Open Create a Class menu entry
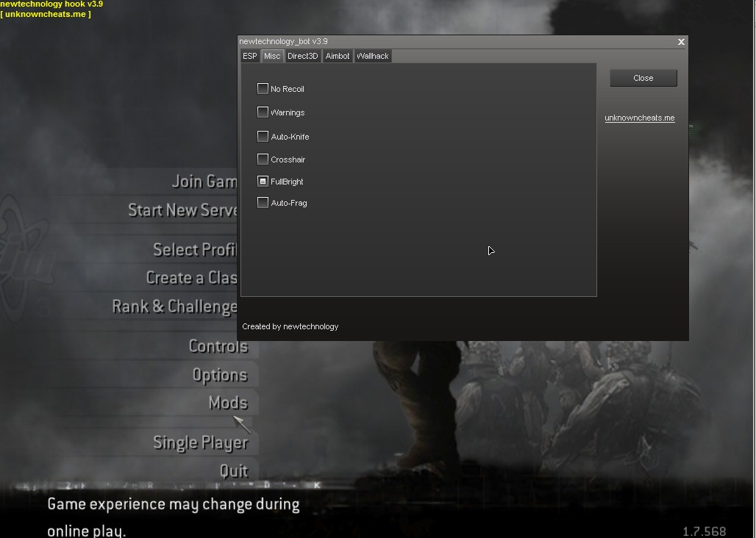Screen dimensions: 756x538 [x=192, y=278]
